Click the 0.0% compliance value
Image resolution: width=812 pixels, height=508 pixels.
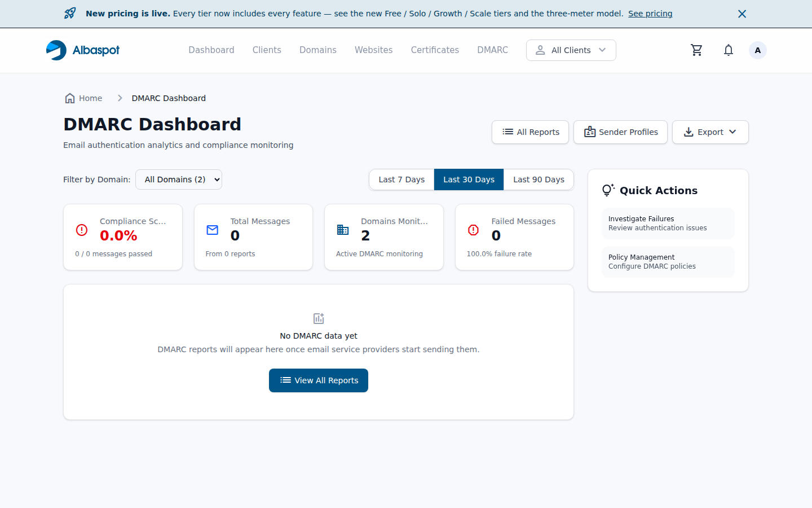[118, 236]
